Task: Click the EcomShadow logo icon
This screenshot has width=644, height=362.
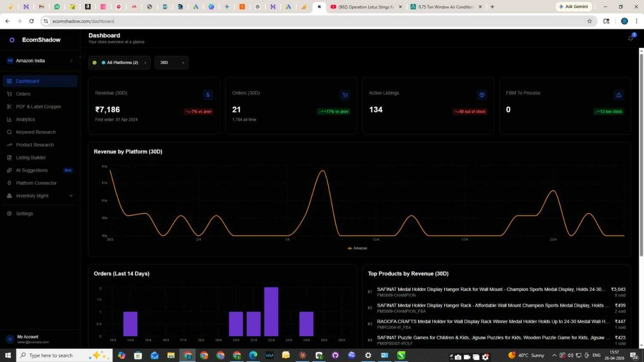Action: click(12, 40)
